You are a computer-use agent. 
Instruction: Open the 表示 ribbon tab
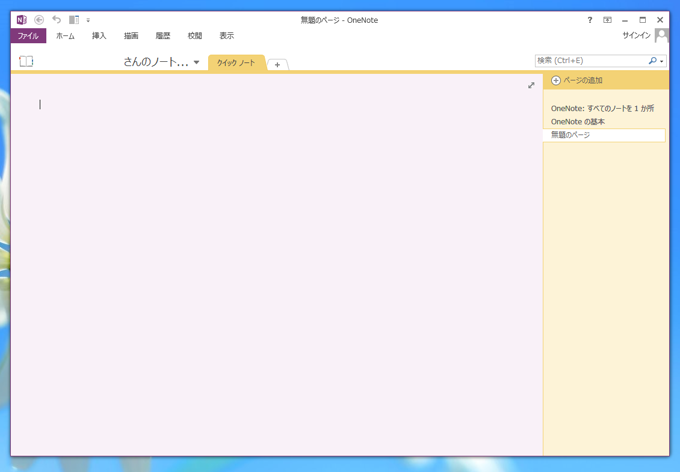226,36
